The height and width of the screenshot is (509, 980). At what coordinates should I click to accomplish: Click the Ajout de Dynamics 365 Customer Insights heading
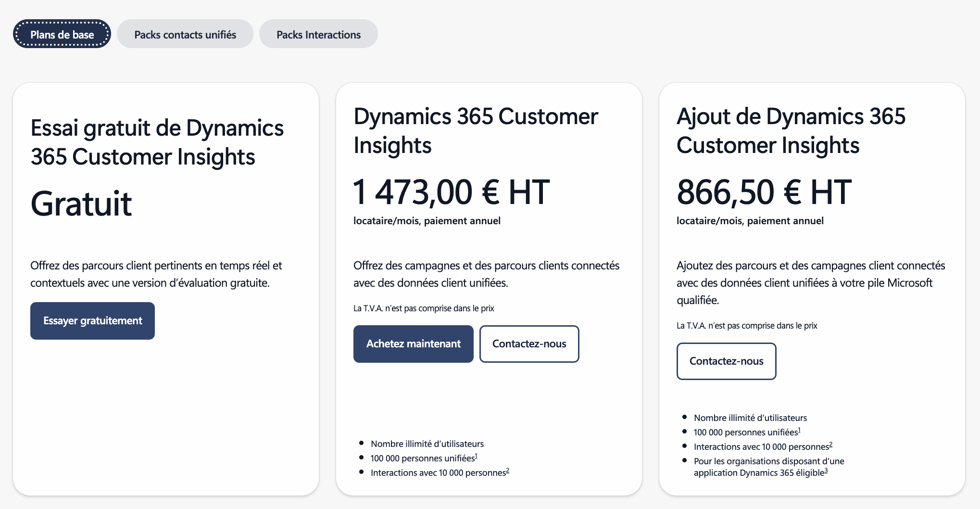click(791, 131)
